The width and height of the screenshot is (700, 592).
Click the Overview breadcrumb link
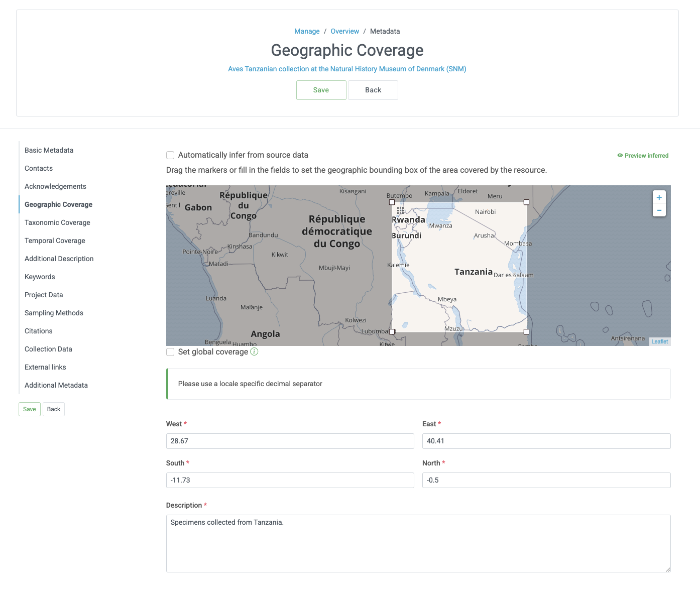(344, 31)
